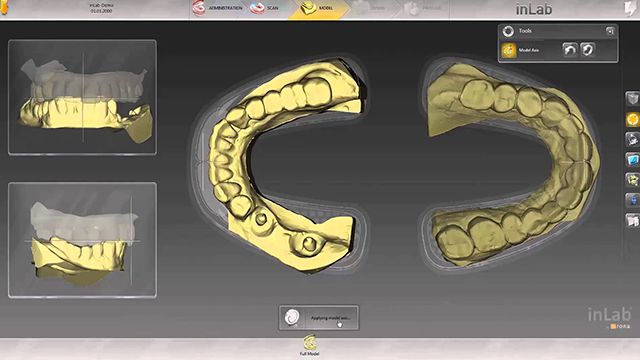This screenshot has height=360, width=640.
Task: Click the blue figure icon in right sidebar
Action: [x=632, y=200]
